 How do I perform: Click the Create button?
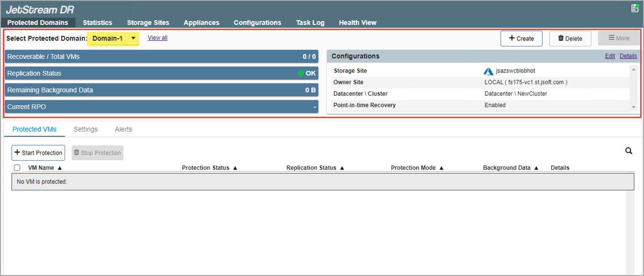pos(521,38)
